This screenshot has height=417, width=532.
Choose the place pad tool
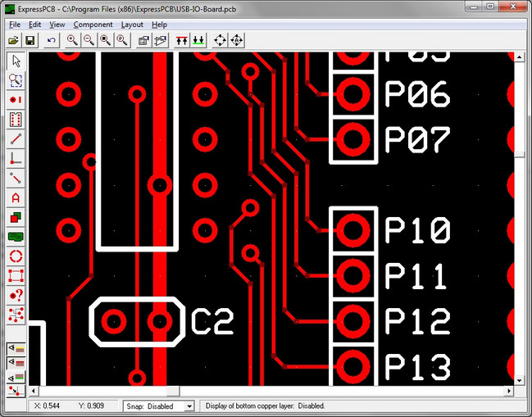click(16, 99)
